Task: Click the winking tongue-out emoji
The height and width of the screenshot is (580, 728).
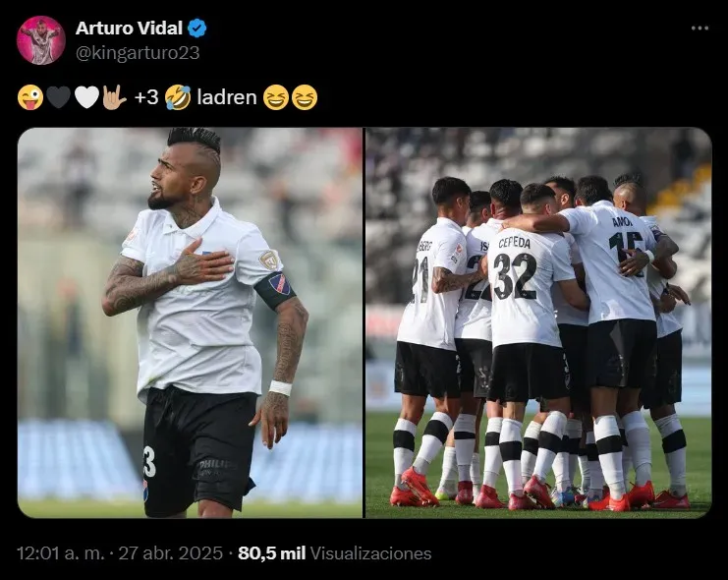Action: pos(30,97)
